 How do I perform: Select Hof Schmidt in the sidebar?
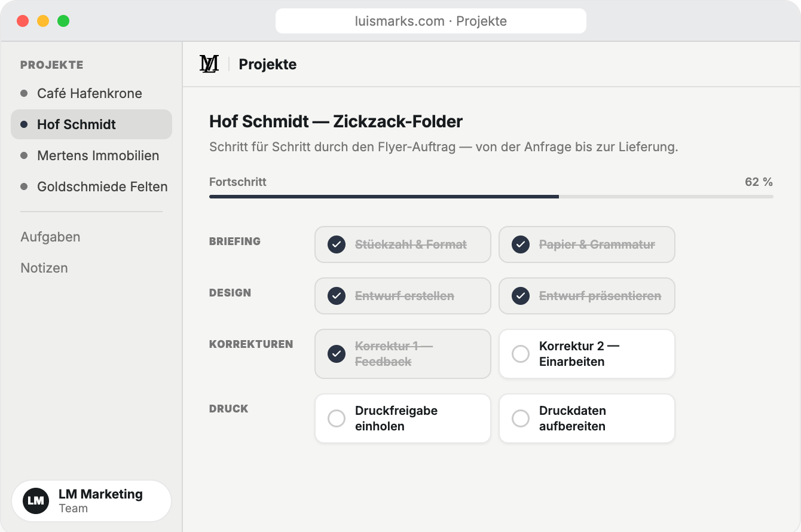pyautogui.click(x=91, y=124)
